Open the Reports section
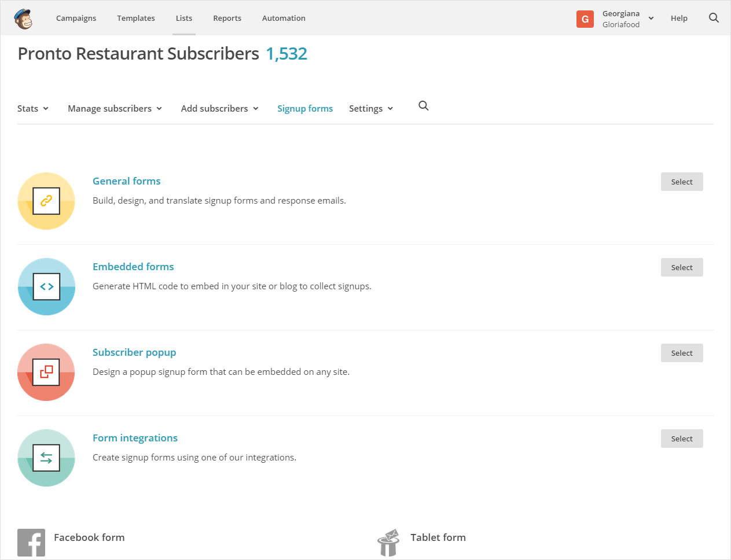731x560 pixels. pos(227,18)
